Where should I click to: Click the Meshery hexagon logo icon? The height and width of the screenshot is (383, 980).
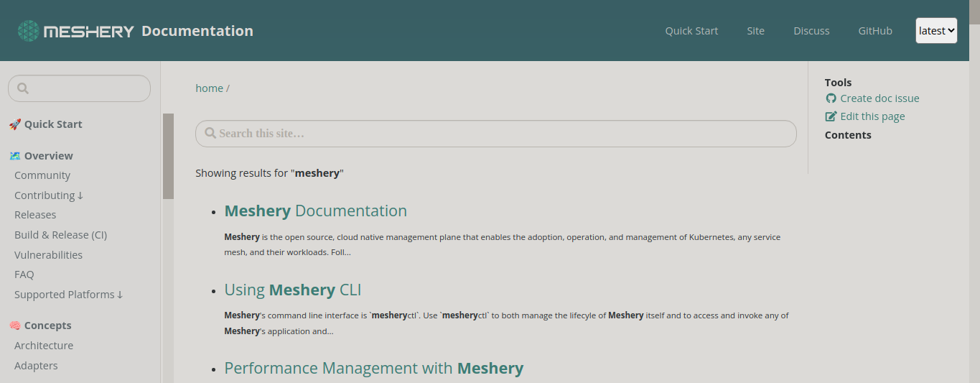pos(29,31)
